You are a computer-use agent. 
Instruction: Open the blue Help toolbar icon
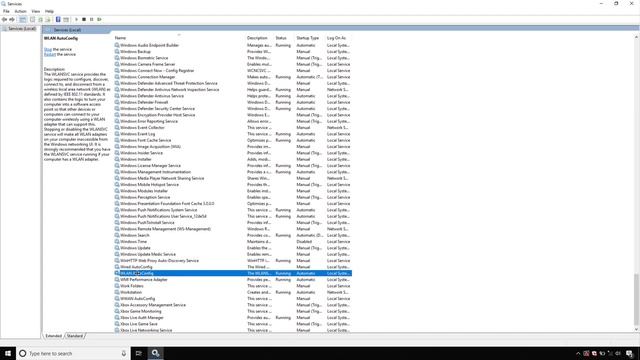click(58, 20)
